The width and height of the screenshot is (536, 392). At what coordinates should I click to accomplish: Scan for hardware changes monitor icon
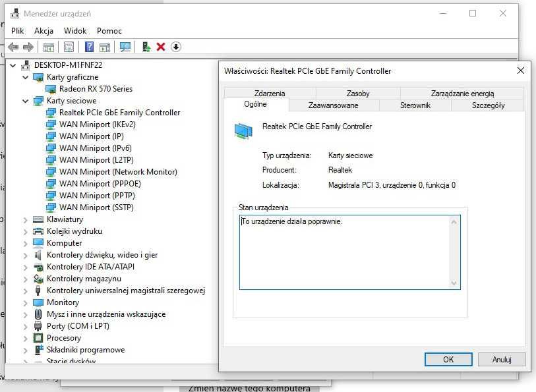point(125,47)
